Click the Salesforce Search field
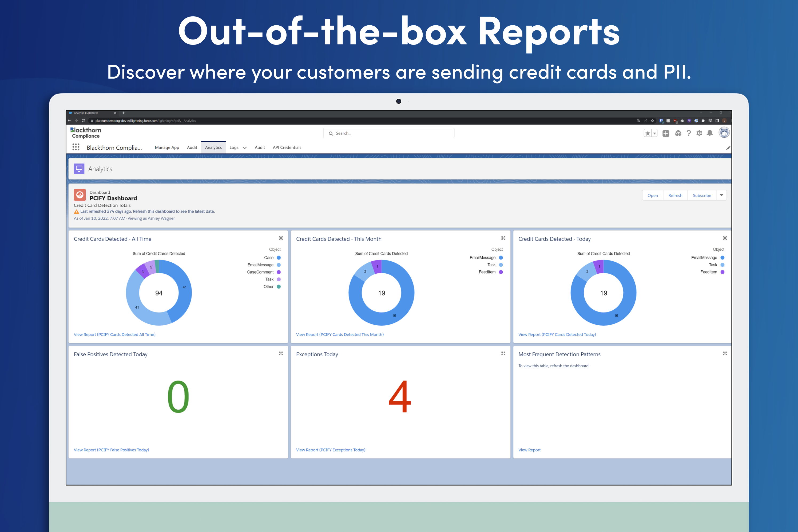 point(389,133)
